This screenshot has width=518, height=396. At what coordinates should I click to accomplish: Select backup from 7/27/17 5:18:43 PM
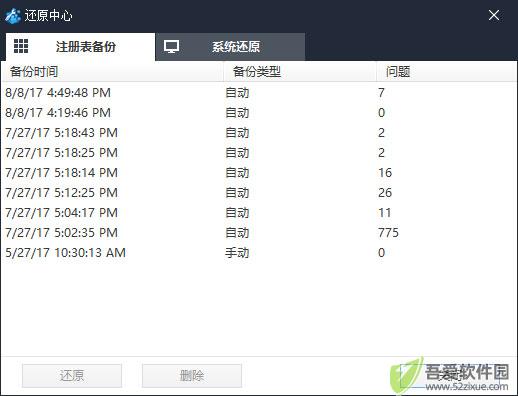[259, 133]
